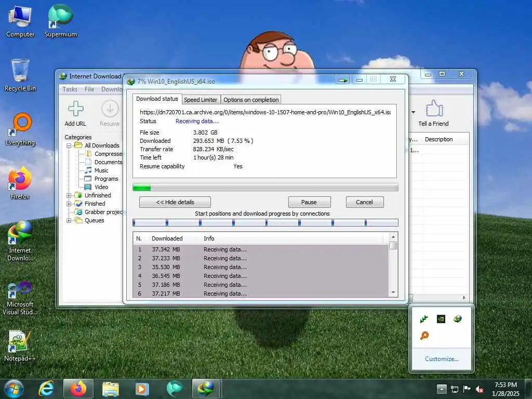Screen dimensions: 532x399
Task: Open Windows Explorer from the taskbar
Action: pos(111,389)
